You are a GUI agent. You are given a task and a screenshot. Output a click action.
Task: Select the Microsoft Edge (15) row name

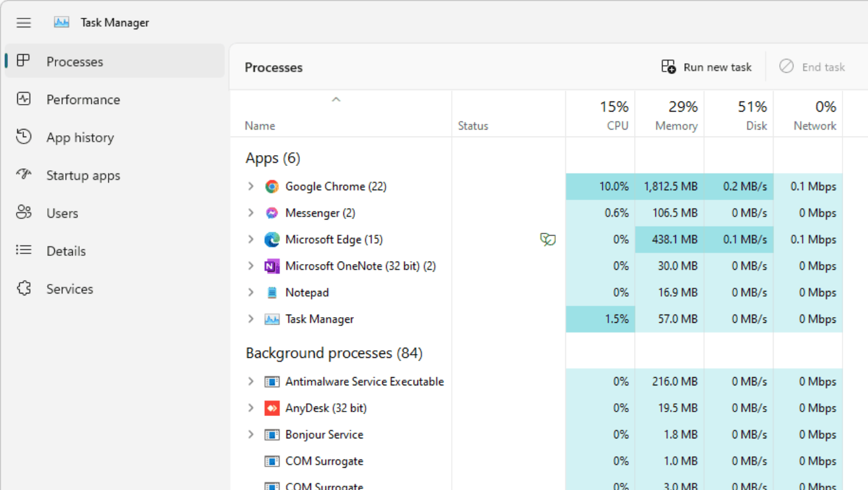coord(334,239)
